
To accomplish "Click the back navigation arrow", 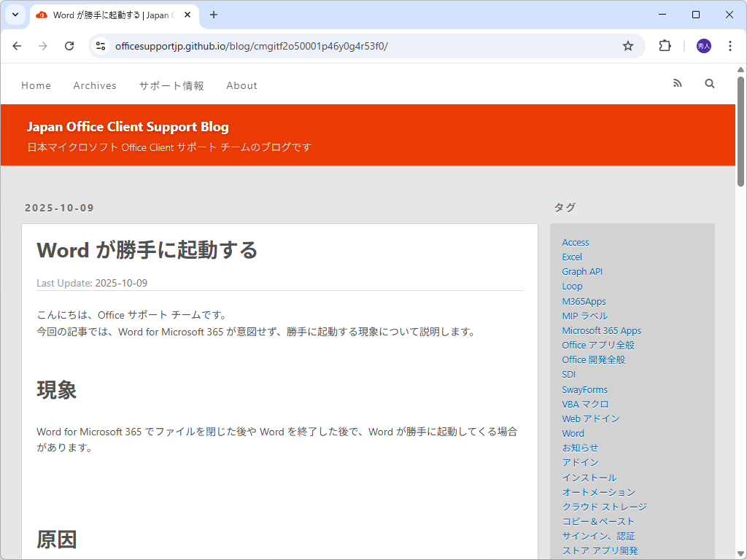I will 17,45.
